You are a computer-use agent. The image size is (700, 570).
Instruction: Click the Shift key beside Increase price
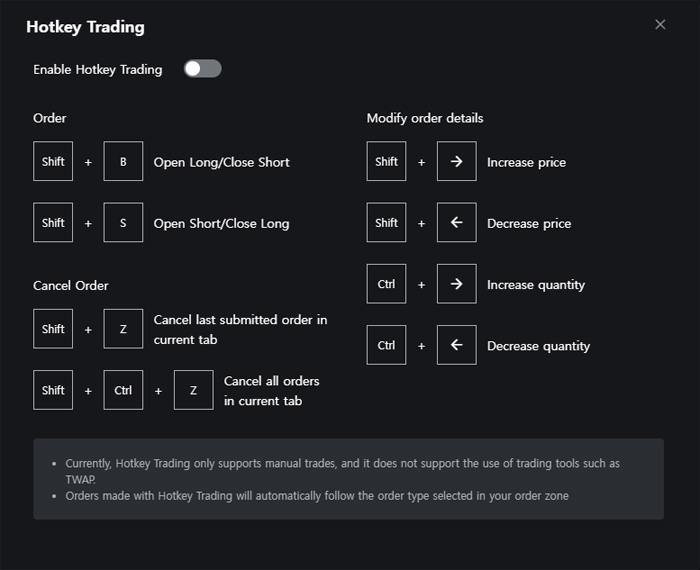[x=386, y=162]
